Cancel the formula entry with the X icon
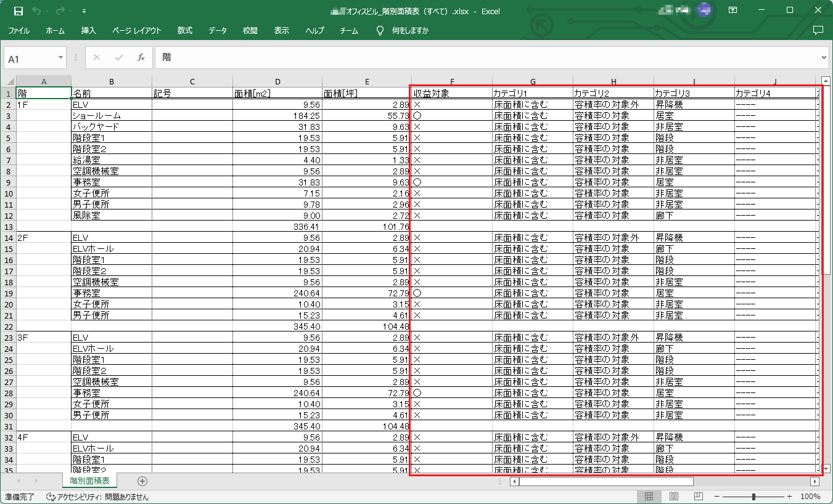Image resolution: width=833 pixels, height=504 pixels. coord(96,57)
